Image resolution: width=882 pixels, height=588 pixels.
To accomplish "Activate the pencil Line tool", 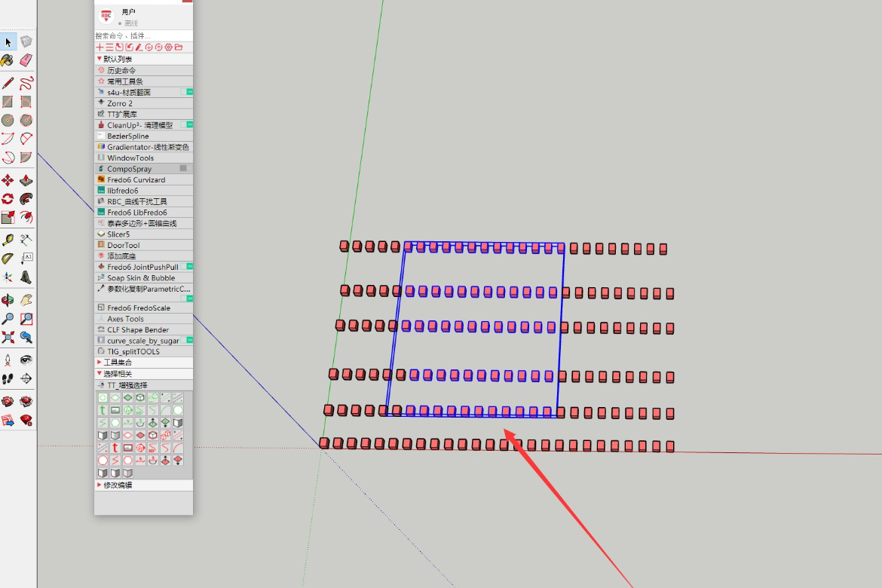I will [8, 83].
